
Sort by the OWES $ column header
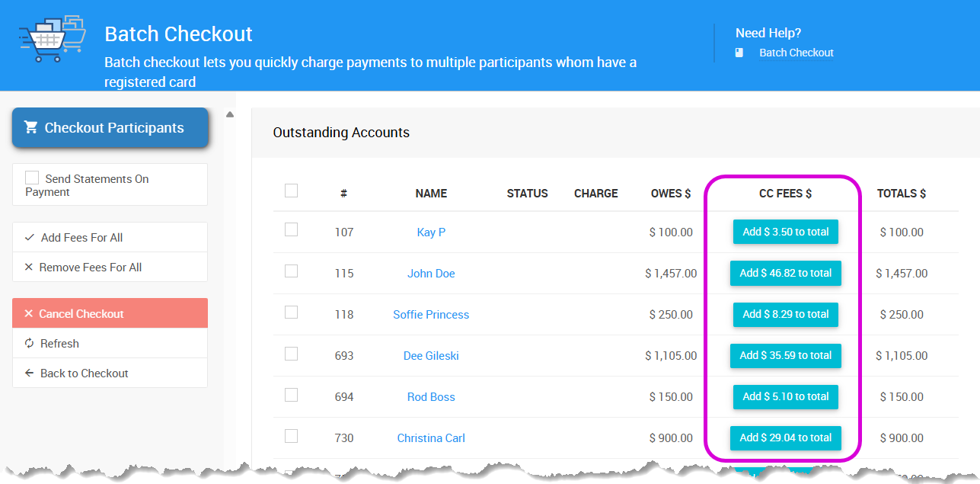[x=670, y=194]
